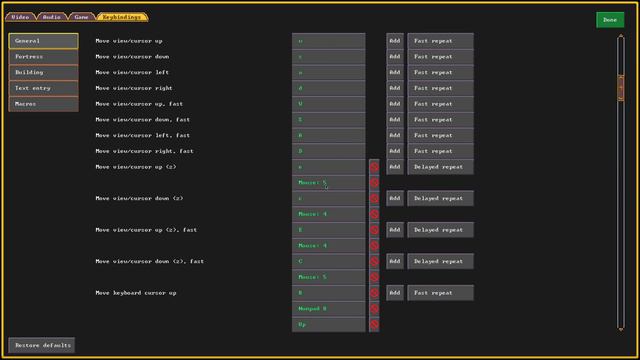Delete the Numpad 8 key binding
This screenshot has width=640, height=360.
(374, 309)
